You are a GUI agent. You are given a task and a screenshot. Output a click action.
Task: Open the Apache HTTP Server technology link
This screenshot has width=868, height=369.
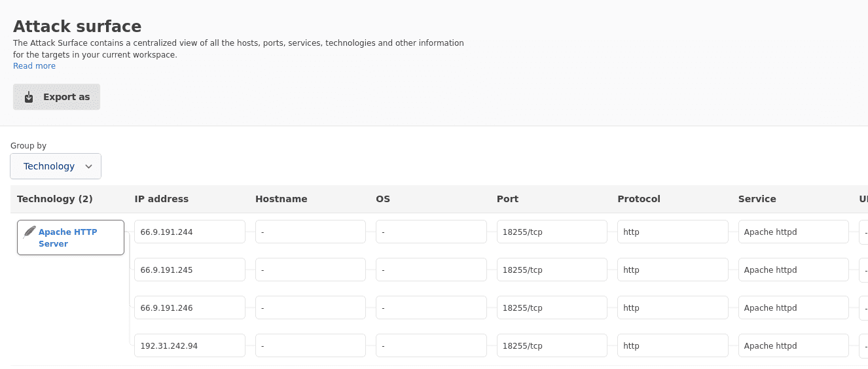67,237
